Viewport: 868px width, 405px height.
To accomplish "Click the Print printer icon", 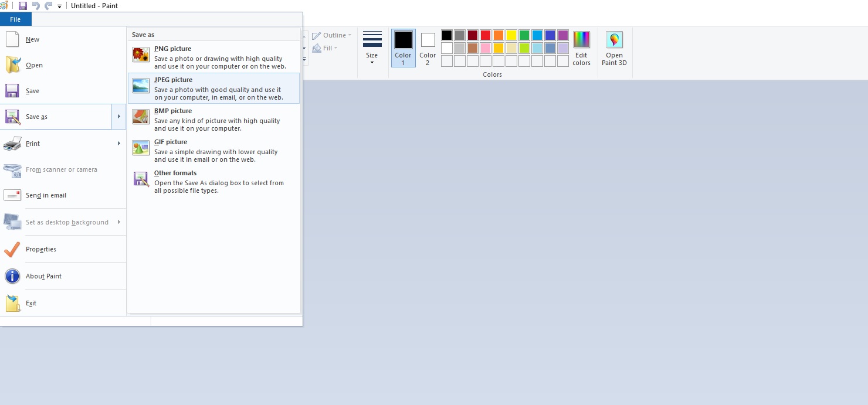I will click(12, 144).
